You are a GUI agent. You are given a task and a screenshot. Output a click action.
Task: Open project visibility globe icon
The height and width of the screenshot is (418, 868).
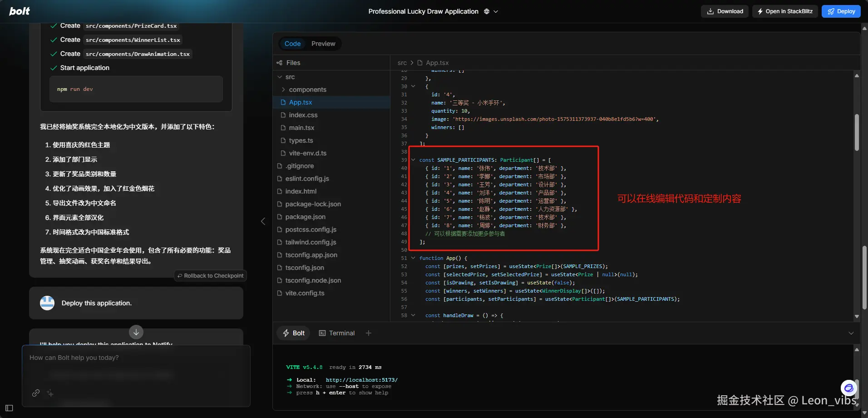pyautogui.click(x=487, y=11)
